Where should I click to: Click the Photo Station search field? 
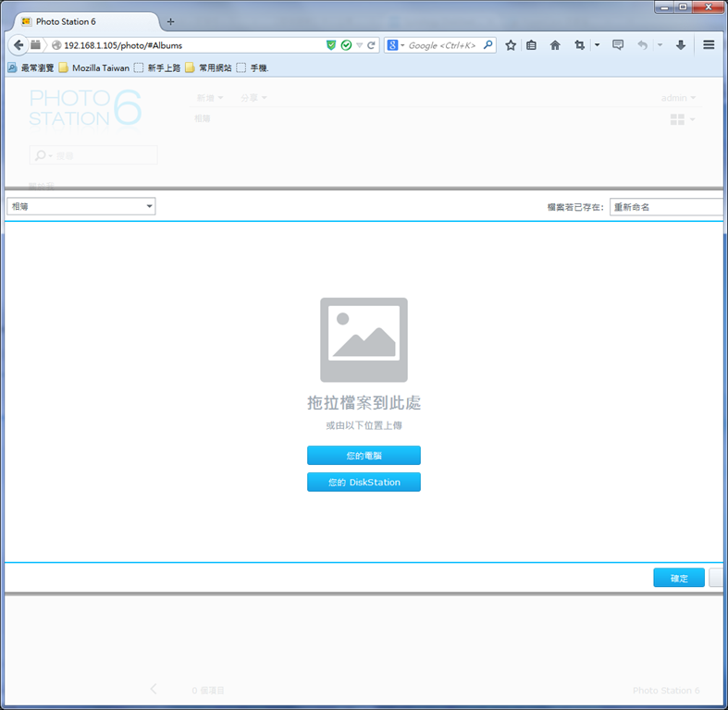(93, 155)
